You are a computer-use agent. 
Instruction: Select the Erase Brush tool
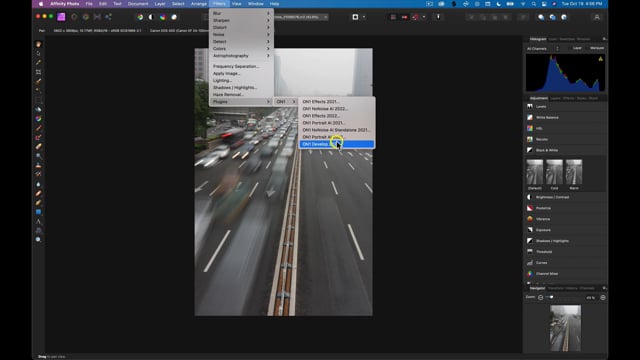tap(38, 147)
